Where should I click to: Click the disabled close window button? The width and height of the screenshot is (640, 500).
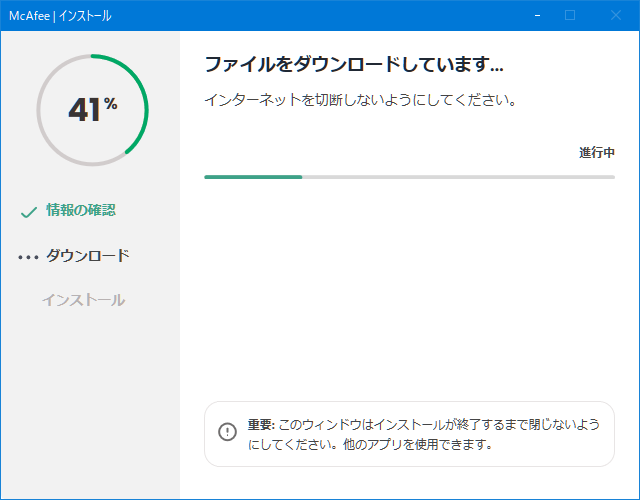[x=616, y=16]
